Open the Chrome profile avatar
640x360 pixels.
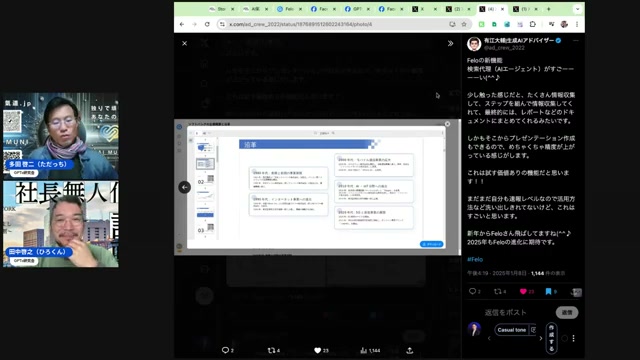tap(564, 24)
